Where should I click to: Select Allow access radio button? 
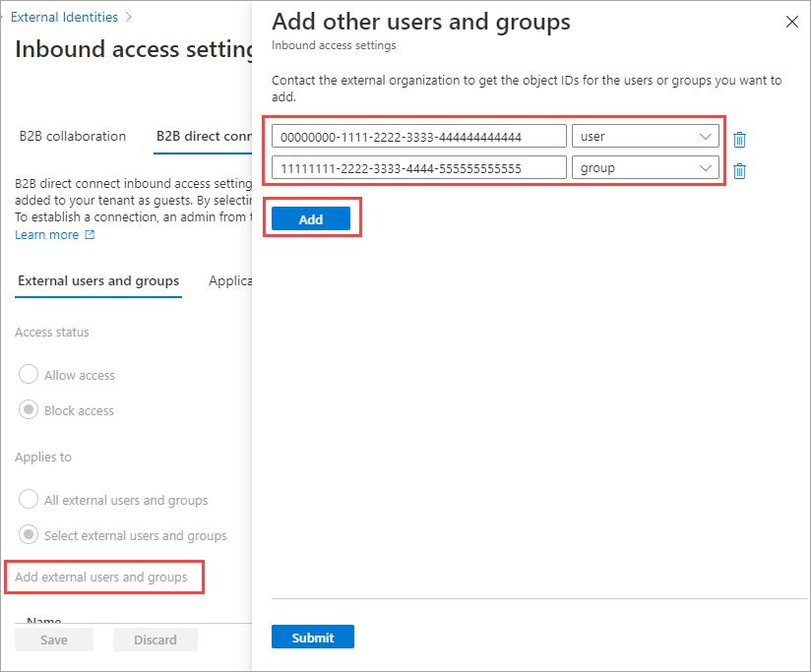coord(29,375)
